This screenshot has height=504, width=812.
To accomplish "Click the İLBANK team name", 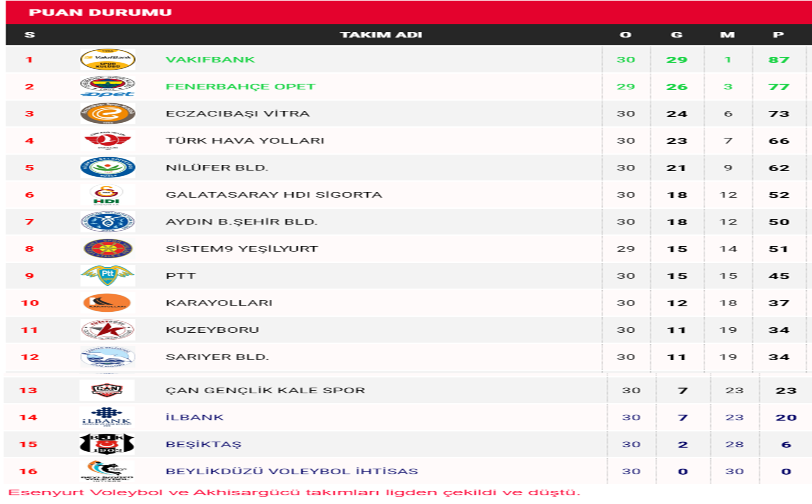I will click(x=195, y=417).
